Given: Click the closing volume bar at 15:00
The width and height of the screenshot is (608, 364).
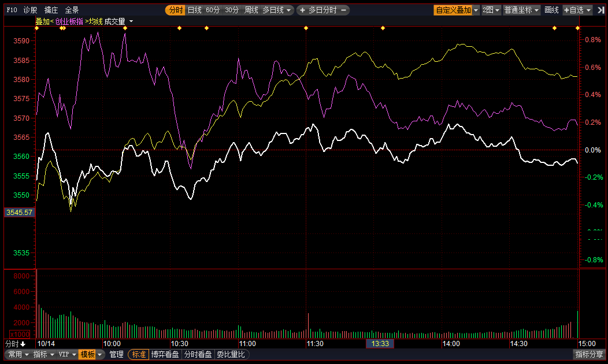Looking at the screenshot, I should click(x=578, y=325).
